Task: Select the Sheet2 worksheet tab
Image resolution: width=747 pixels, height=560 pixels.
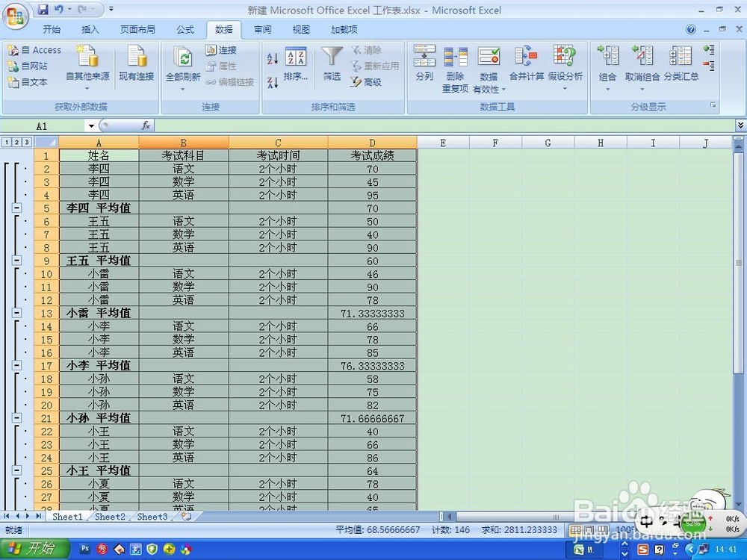Action: [x=109, y=516]
